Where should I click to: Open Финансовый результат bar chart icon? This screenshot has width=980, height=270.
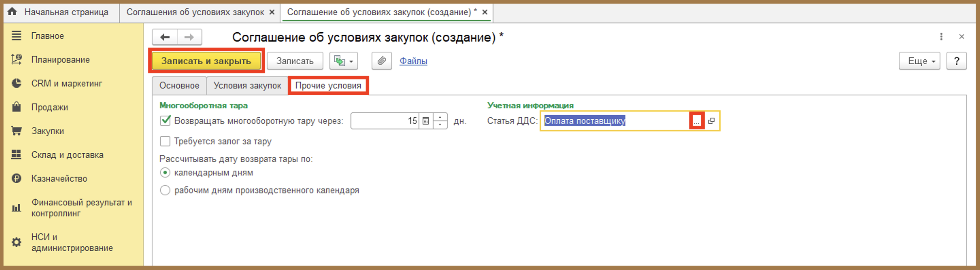coord(16,208)
